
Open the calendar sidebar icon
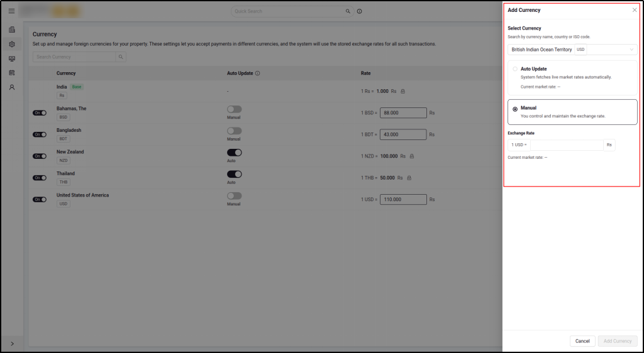click(x=11, y=73)
